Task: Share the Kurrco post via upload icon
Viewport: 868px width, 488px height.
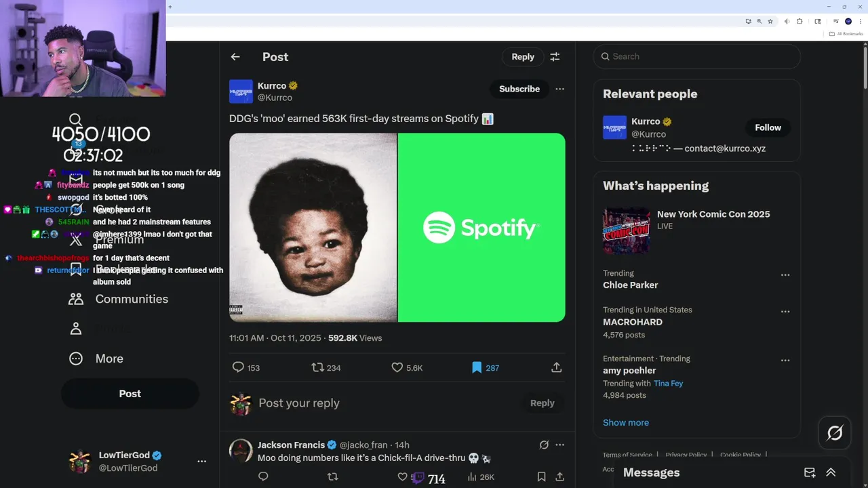Action: point(556,367)
